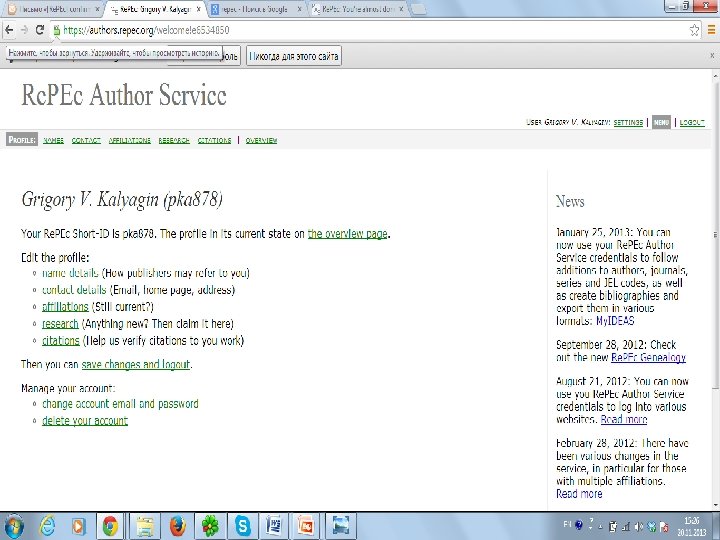Click the address bar URL field

367,30
